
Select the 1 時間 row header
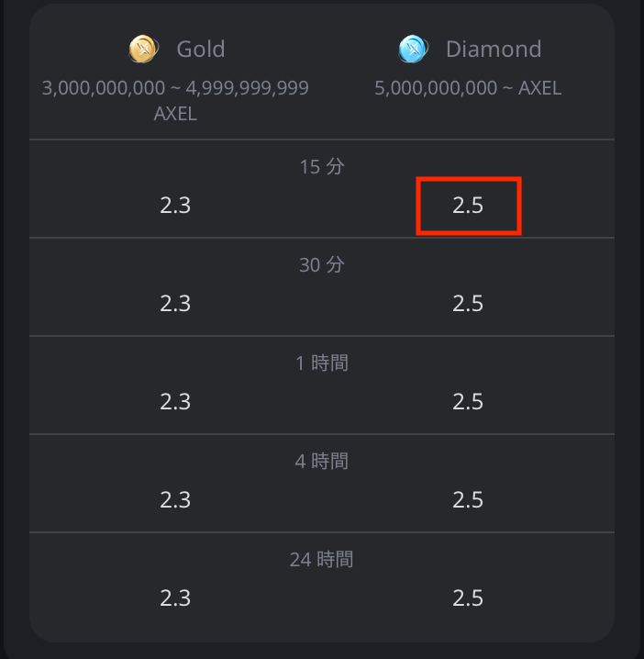322,363
